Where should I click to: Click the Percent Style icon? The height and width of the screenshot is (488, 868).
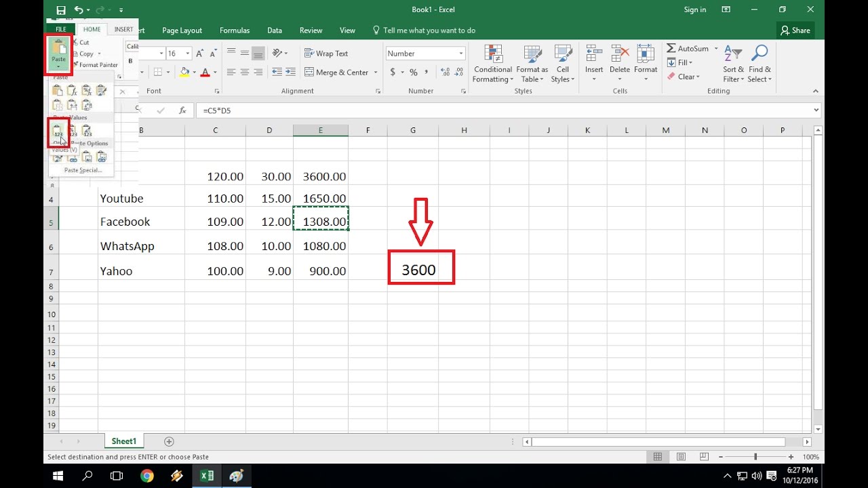413,73
